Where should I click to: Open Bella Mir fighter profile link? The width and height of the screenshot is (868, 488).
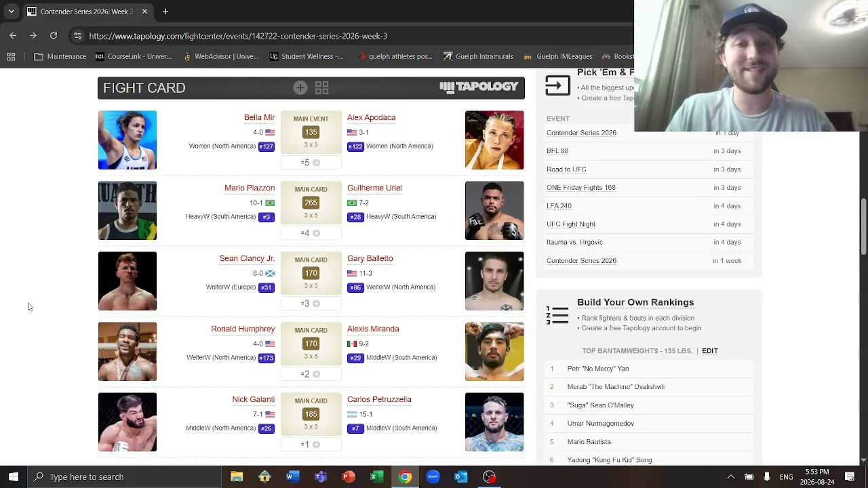tap(259, 117)
